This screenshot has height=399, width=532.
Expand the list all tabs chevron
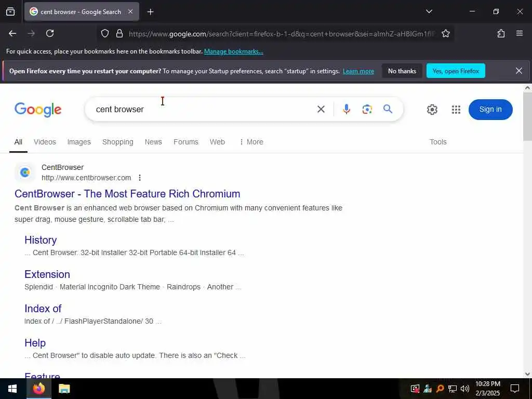429,11
